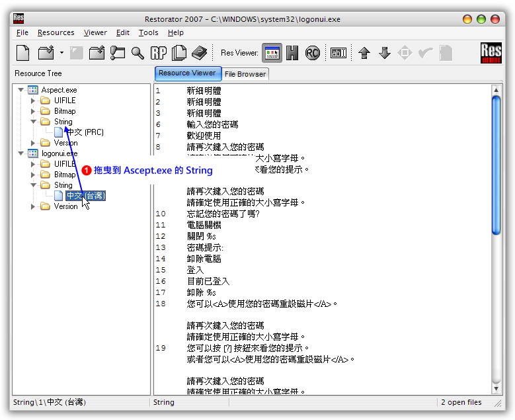Open the Help menu
Viewport: 515px width, 420px height.
coord(176,32)
